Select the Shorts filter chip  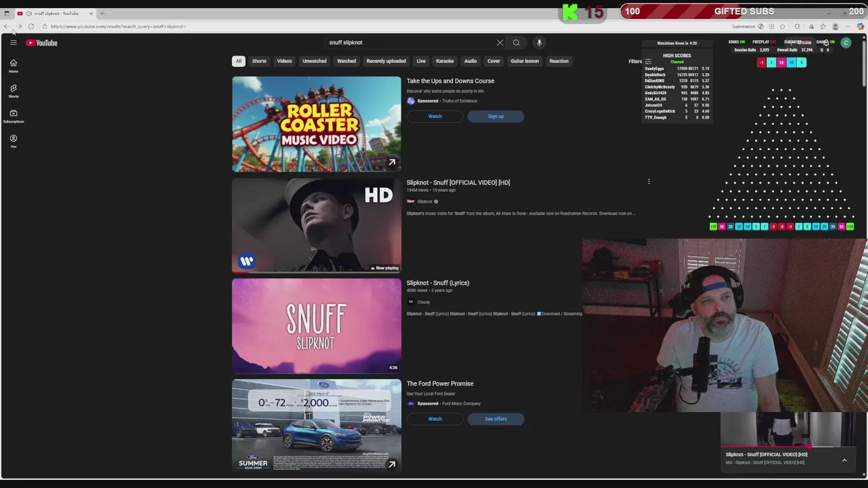click(259, 61)
